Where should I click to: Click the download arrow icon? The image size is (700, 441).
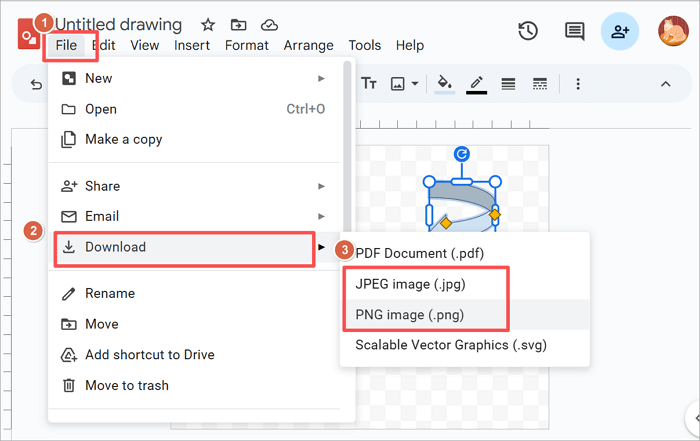(68, 247)
